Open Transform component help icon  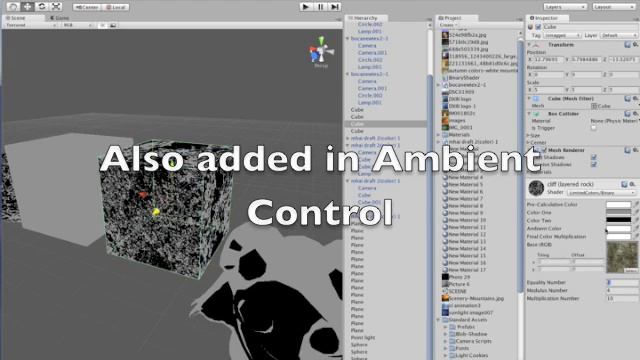coord(627,44)
